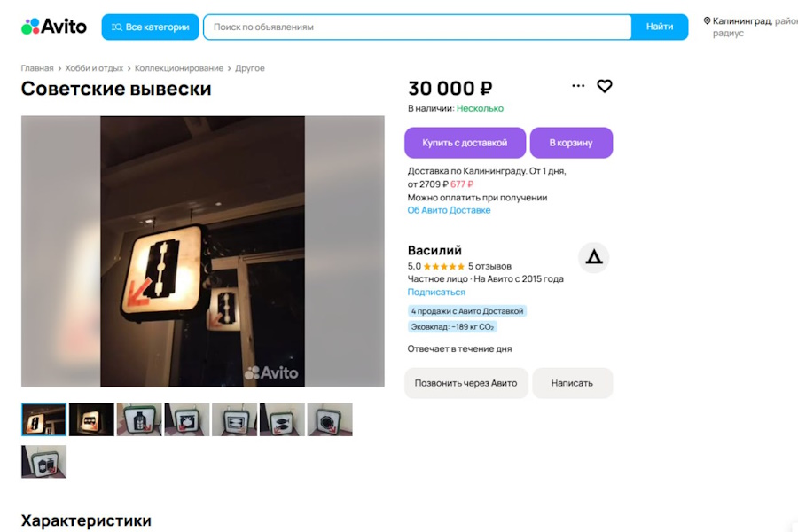The width and height of the screenshot is (798, 532).
Task: Open the Калининград location selector
Action: (x=749, y=21)
